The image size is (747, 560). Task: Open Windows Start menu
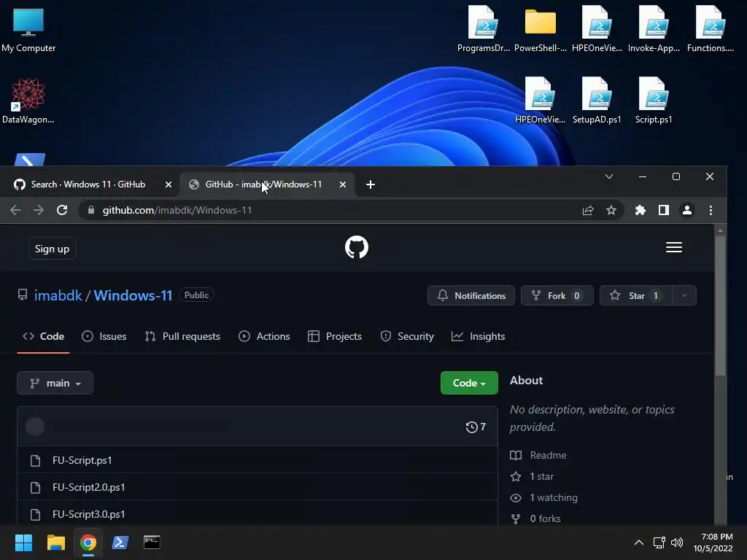click(23, 542)
